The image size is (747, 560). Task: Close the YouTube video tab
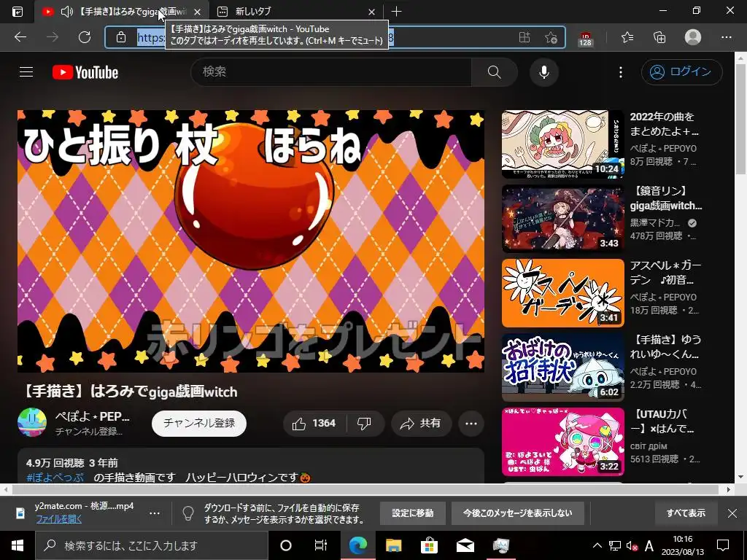point(198,12)
